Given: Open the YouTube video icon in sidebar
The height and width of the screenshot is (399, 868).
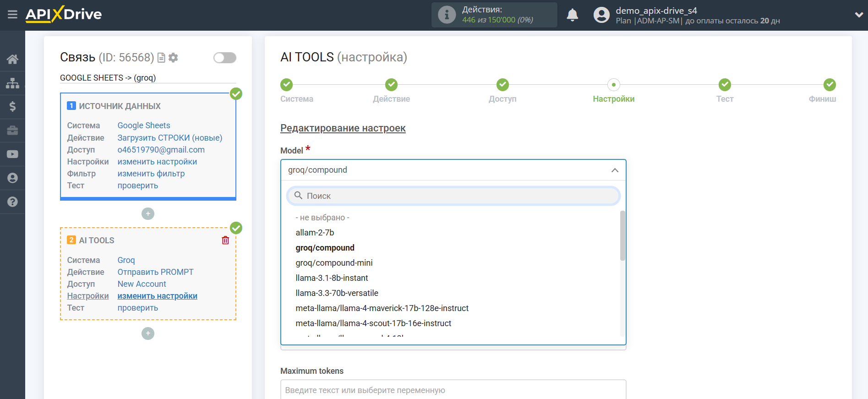Looking at the screenshot, I should coord(12,154).
